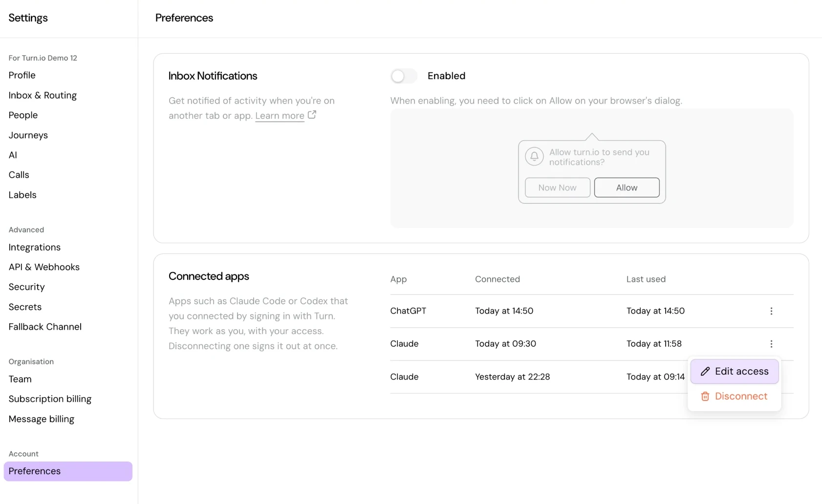Click three-dot menu for Claude connected at 09:30
822x504 pixels.
pos(771,344)
